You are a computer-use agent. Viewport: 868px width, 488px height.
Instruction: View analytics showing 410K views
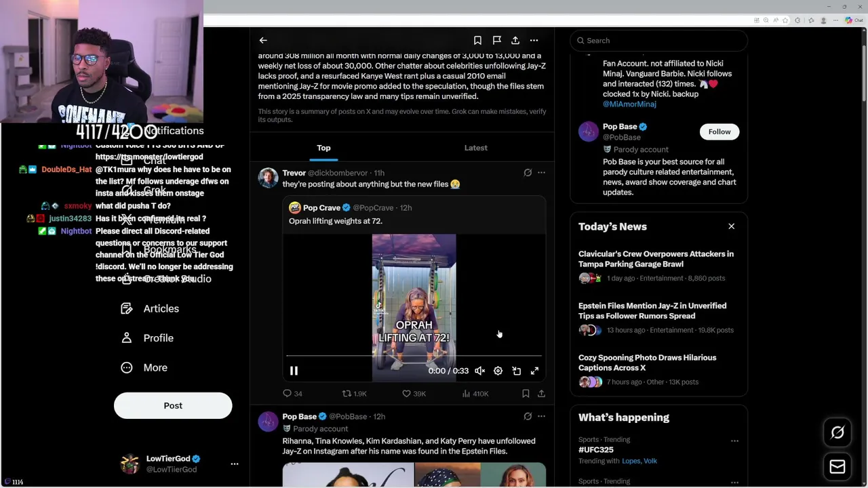(x=475, y=393)
